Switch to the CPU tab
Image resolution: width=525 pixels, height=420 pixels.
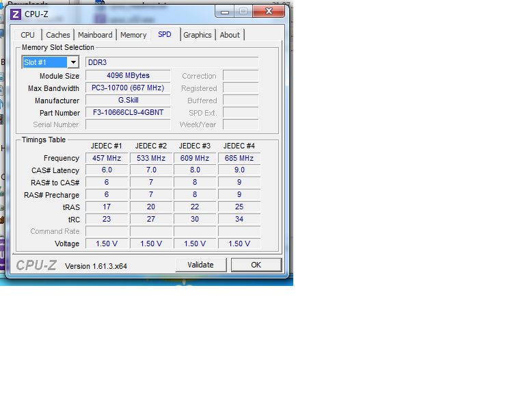pyautogui.click(x=27, y=35)
